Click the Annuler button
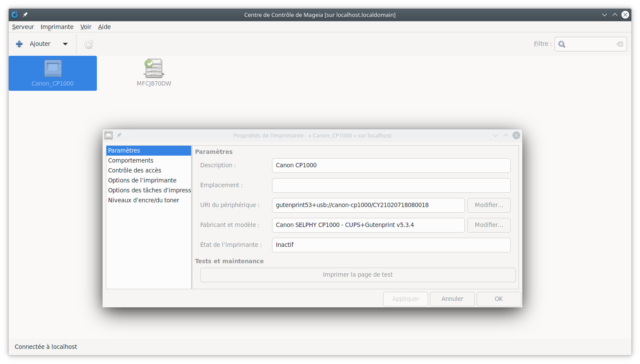This screenshot has height=364, width=640. (x=452, y=299)
